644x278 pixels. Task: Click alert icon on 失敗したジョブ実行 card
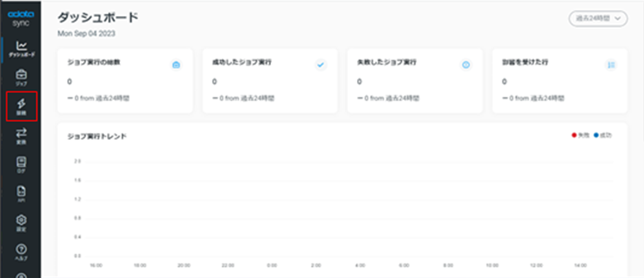coord(466,65)
